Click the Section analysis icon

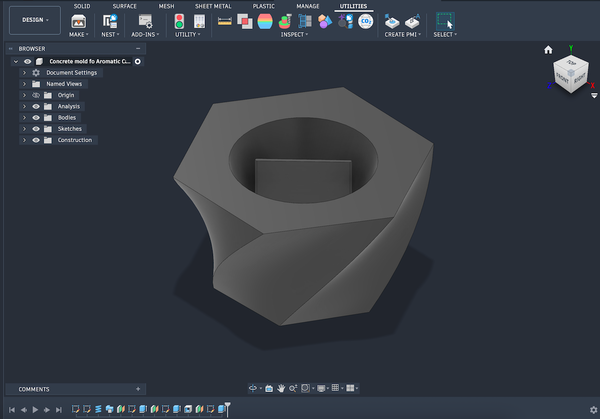pos(305,21)
